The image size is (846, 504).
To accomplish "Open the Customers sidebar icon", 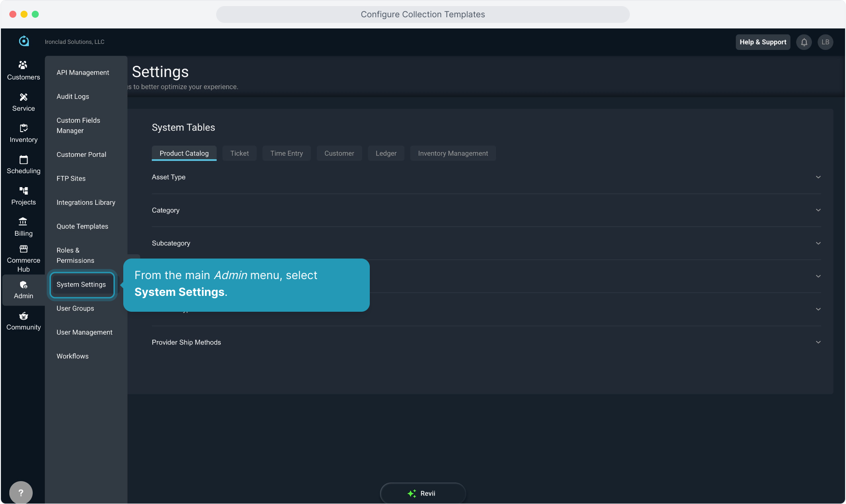I will (x=23, y=65).
